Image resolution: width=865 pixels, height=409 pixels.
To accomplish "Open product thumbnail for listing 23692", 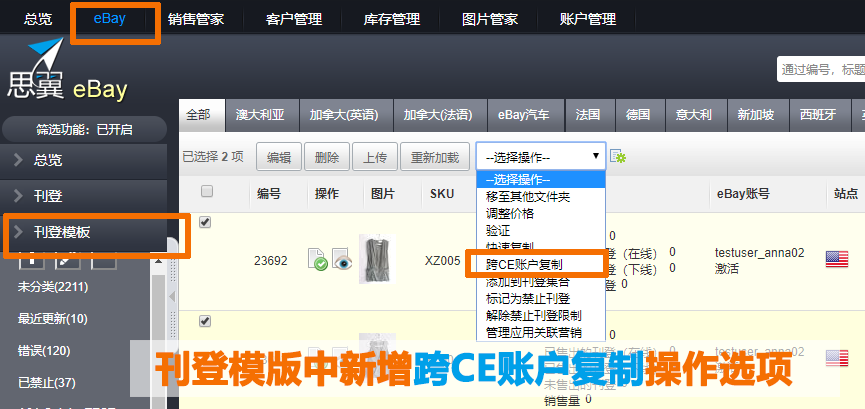I will coord(378,259).
